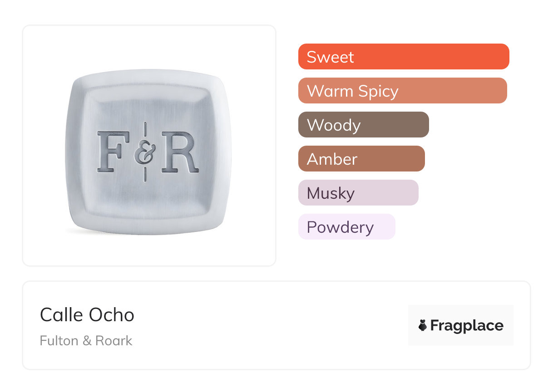Click the word Roark in the brand name
The image size is (553, 392).
click(114, 341)
